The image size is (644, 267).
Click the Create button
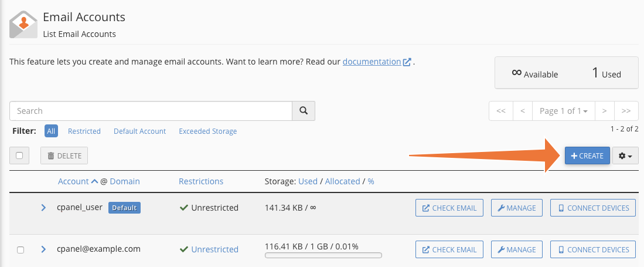point(587,156)
